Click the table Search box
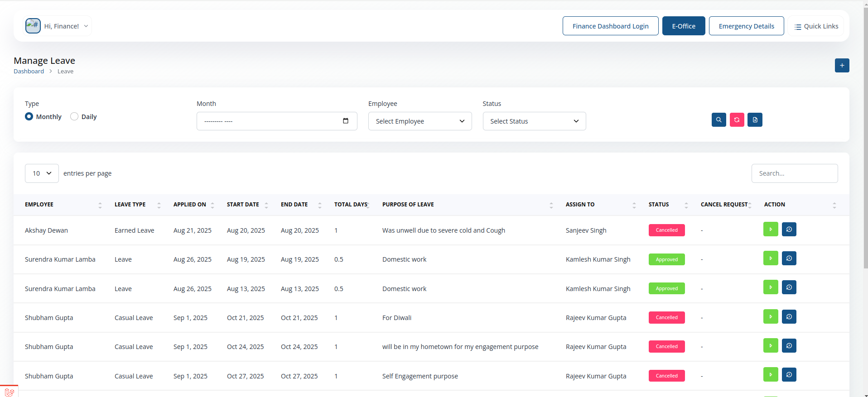Image resolution: width=868 pixels, height=397 pixels. [x=795, y=173]
